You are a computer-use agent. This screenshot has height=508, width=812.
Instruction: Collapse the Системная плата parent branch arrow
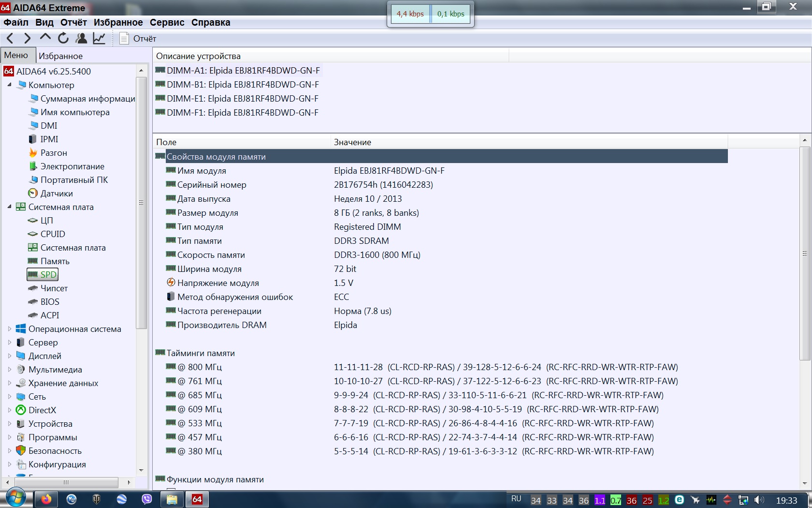9,207
